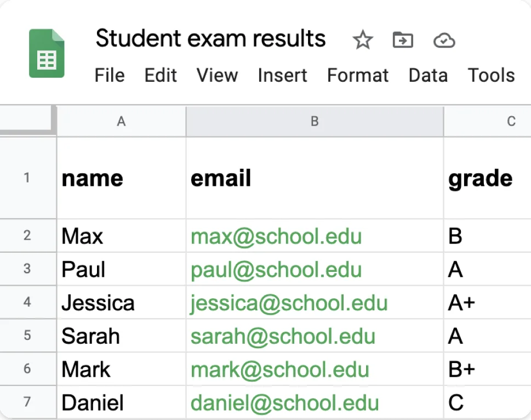Toggle offline availability via the cloud icon
This screenshot has width=531, height=420.
[443, 40]
